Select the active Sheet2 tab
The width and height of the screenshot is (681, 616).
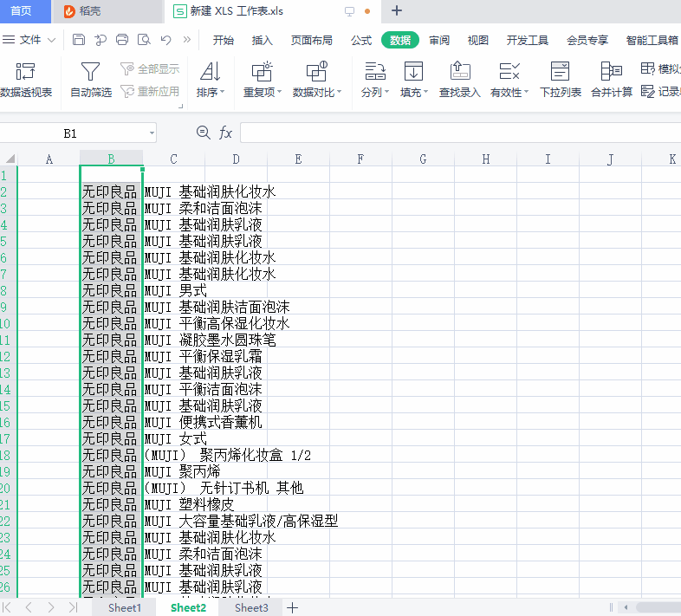188,607
